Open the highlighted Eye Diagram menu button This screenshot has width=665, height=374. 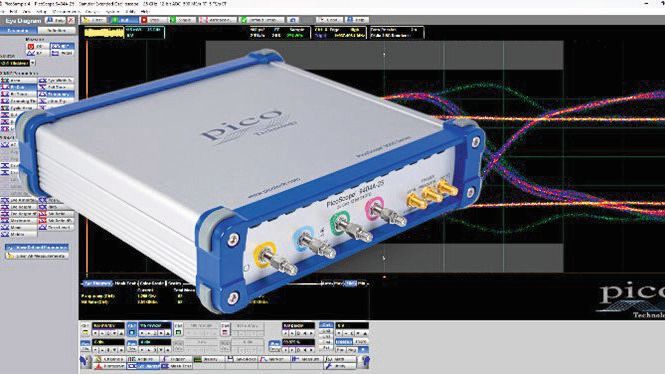pos(143,366)
